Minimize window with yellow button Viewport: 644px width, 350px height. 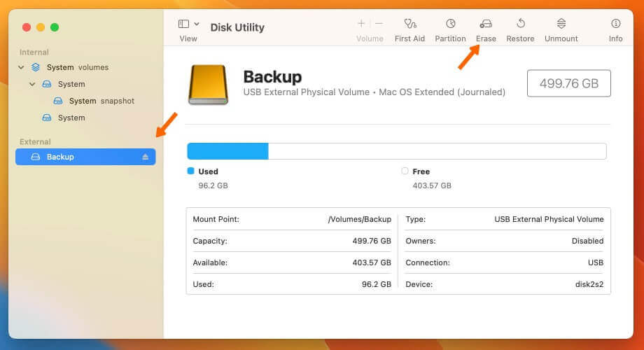tap(41, 27)
